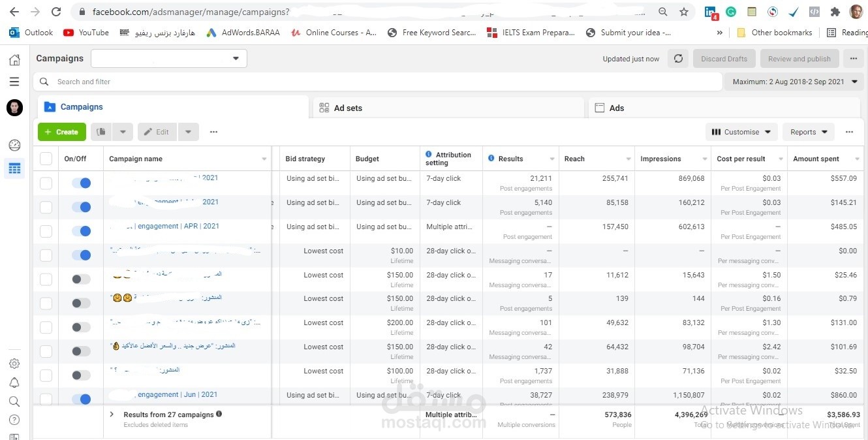The height and width of the screenshot is (440, 868).
Task: Open the date range Maximum dropdown
Action: click(794, 82)
